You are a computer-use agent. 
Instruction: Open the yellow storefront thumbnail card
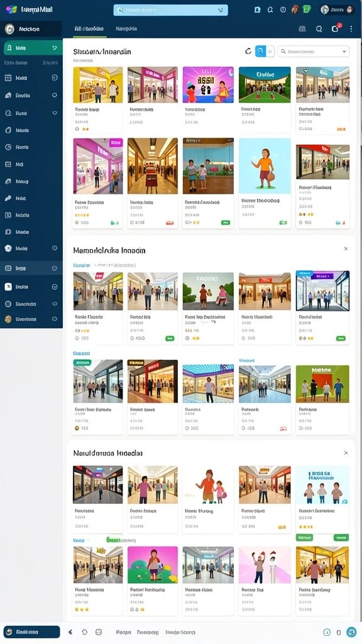[97, 85]
